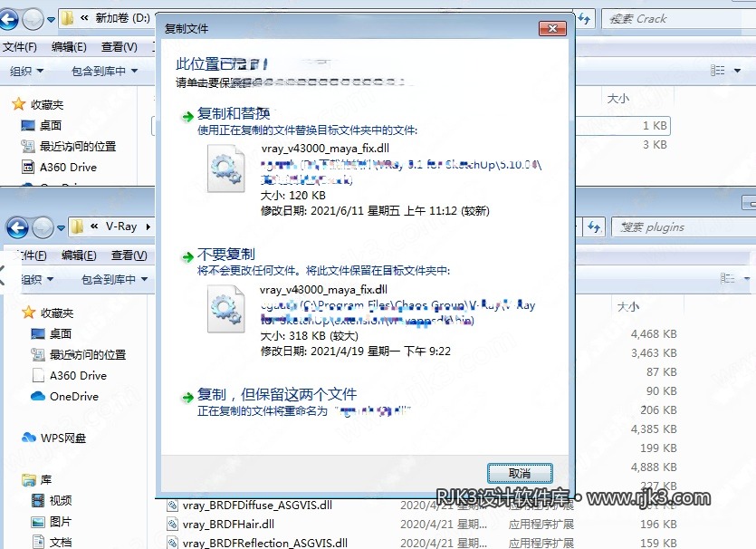Expand hidden breadcrumb chevrons before 新加卷 (D:)
The height and width of the screenshot is (549, 756).
pos(84,18)
